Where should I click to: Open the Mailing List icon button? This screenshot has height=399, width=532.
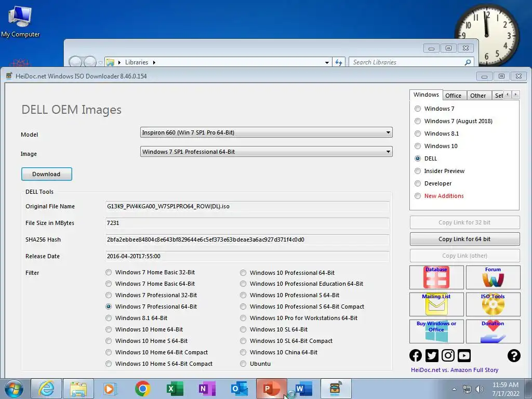click(x=436, y=304)
